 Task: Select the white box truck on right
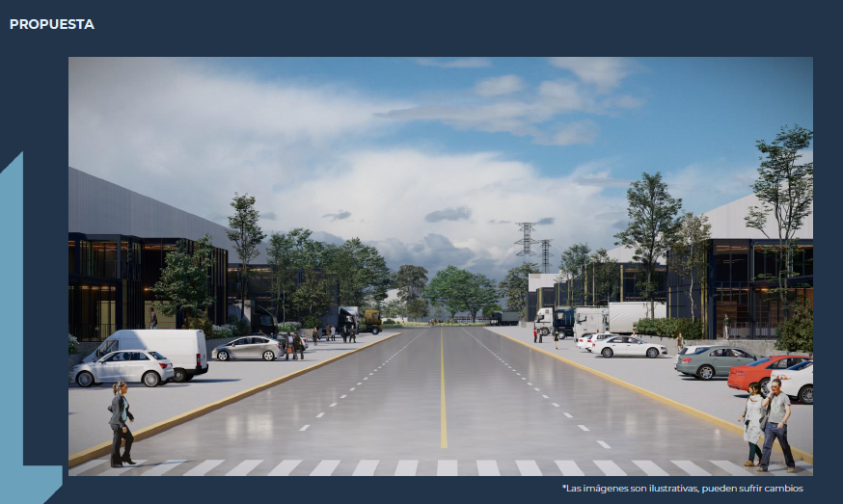pos(627,317)
